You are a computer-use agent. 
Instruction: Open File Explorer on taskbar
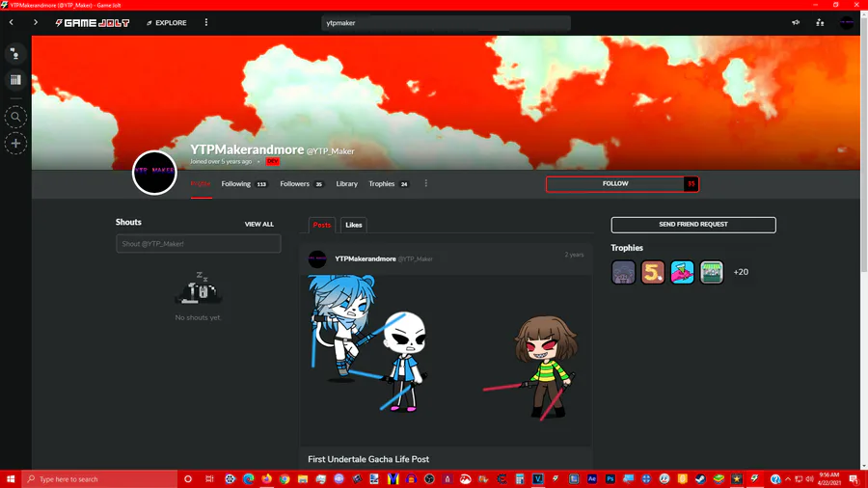303,479
